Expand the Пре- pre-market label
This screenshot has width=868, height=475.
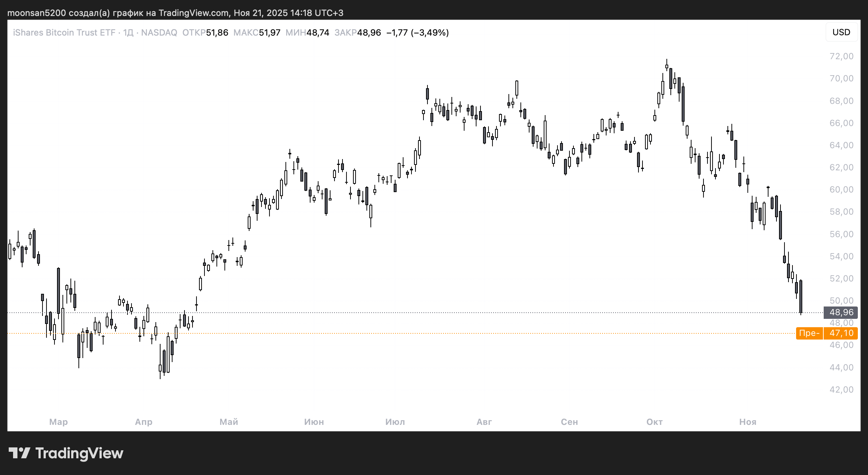click(810, 333)
